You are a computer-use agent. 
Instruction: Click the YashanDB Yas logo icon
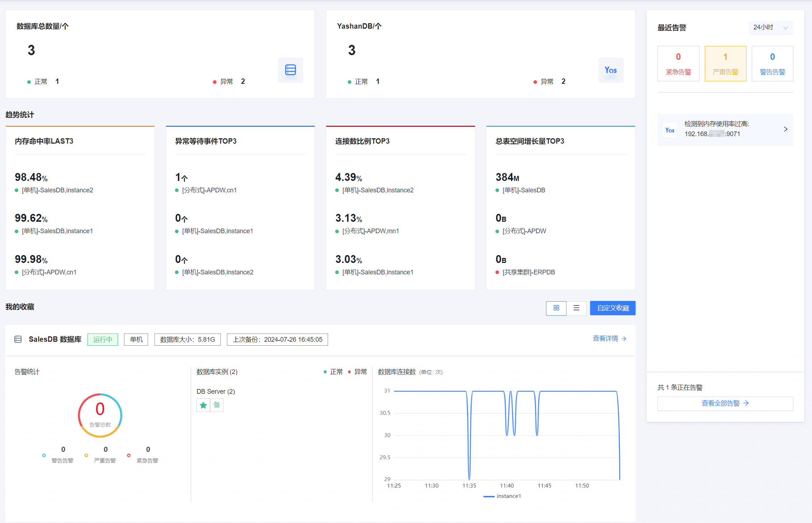point(611,70)
